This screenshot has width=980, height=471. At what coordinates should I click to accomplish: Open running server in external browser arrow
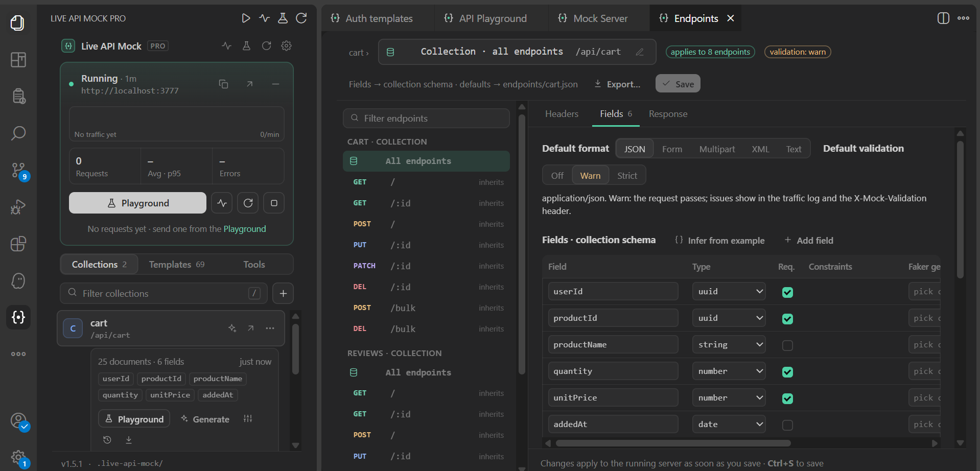(250, 84)
